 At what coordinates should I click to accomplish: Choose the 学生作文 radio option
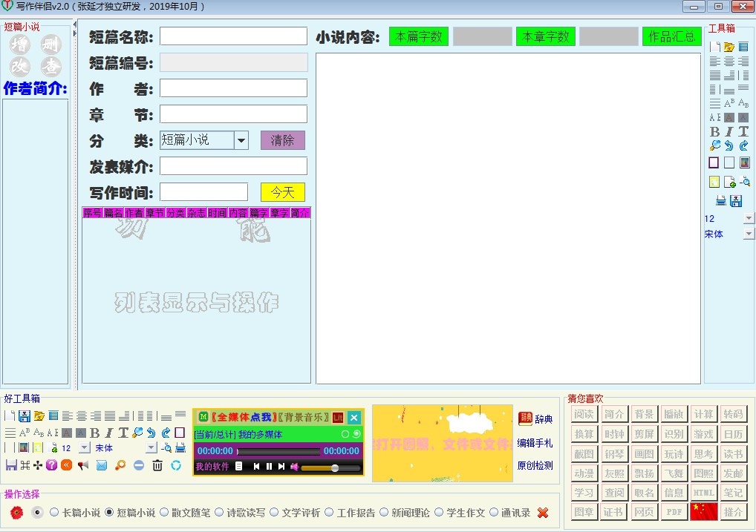(439, 512)
